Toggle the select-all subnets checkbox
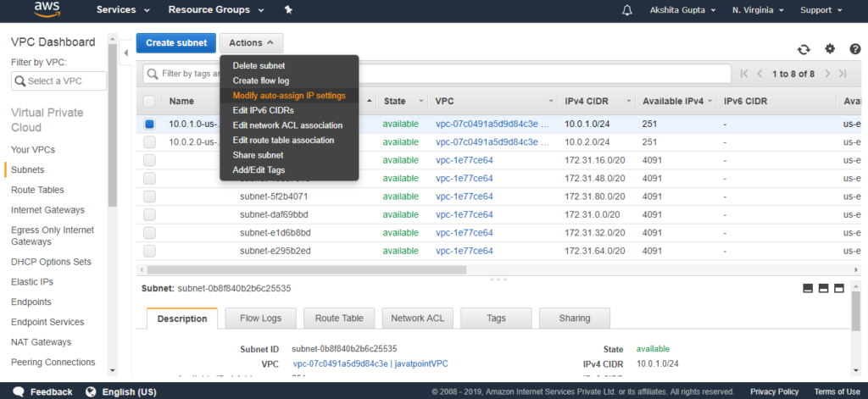Image resolution: width=868 pixels, height=399 pixels. pos(149,102)
